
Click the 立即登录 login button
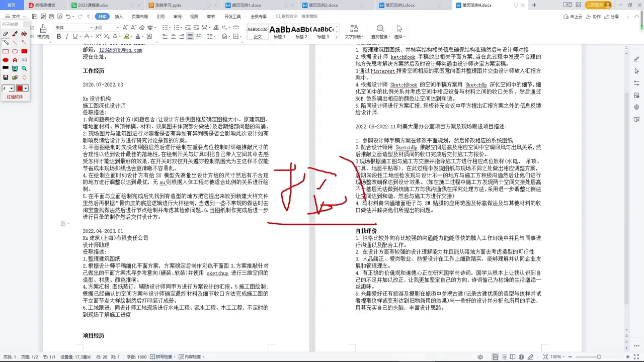pos(598,5)
